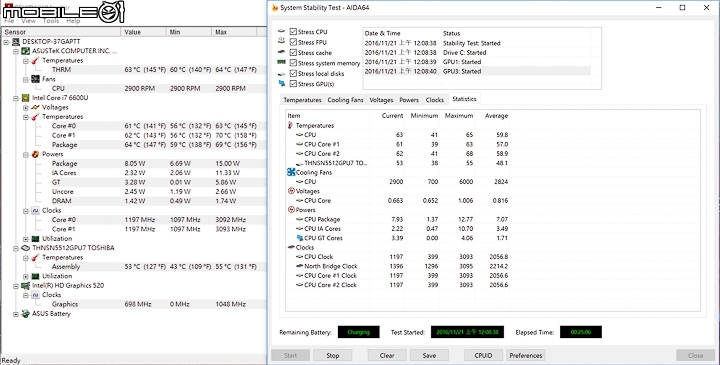Screen dimensions: 720x365
Task: Click the CPU GT Cores icon
Action: pos(300,238)
